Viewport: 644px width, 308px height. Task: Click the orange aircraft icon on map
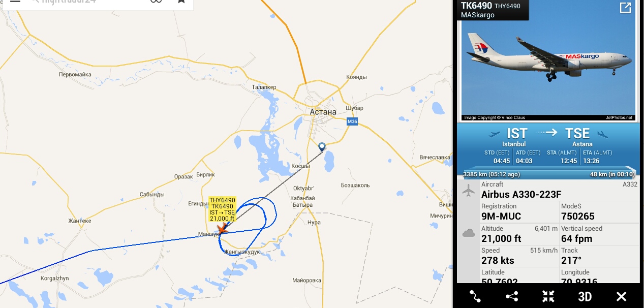pos(222,230)
